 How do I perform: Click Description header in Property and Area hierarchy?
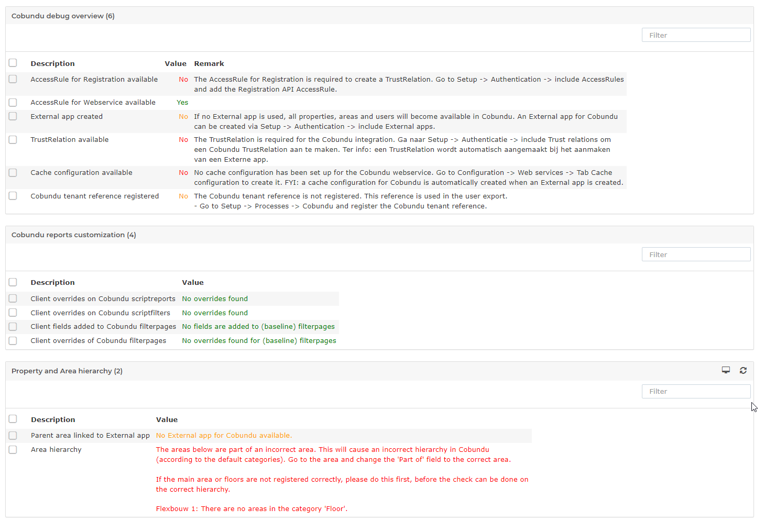53,419
